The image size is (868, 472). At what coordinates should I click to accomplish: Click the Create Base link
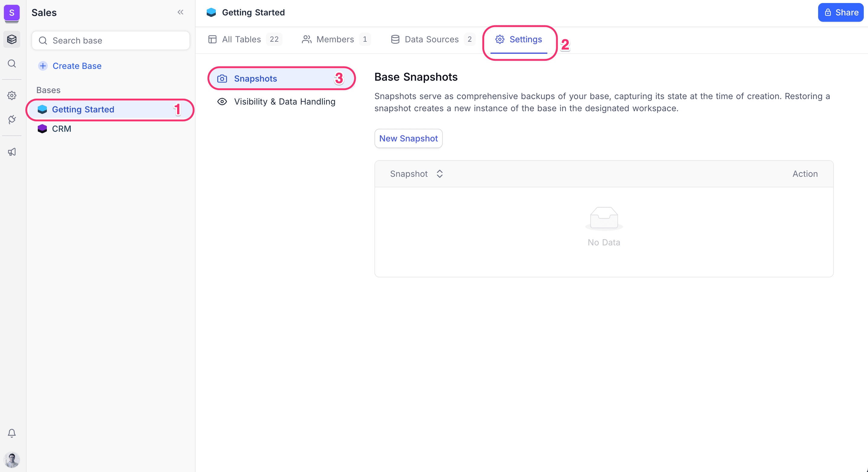pos(76,66)
